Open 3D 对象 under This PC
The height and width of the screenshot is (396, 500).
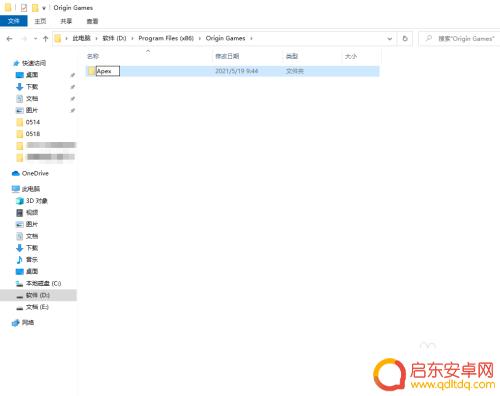tap(37, 201)
